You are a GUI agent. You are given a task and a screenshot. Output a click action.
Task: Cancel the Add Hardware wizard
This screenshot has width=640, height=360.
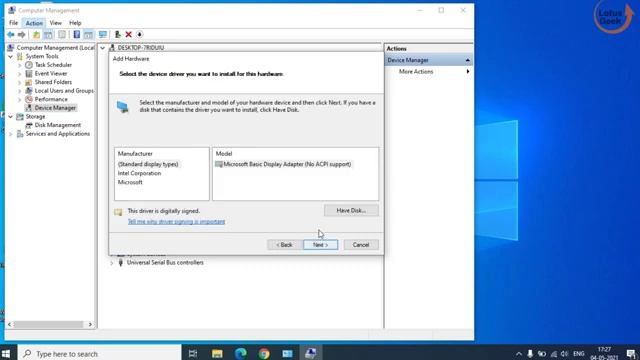point(361,245)
